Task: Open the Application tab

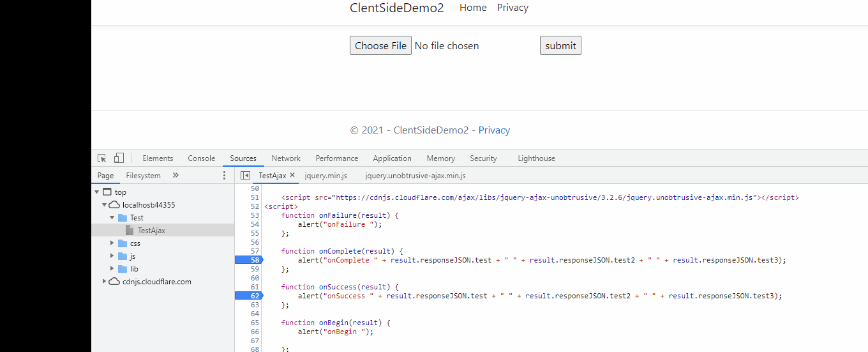Action: coord(392,158)
